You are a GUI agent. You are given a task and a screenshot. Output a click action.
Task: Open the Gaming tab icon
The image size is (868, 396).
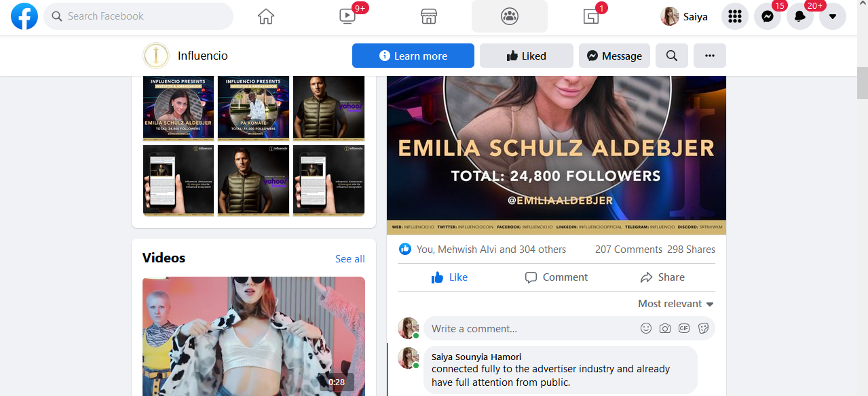(590, 16)
